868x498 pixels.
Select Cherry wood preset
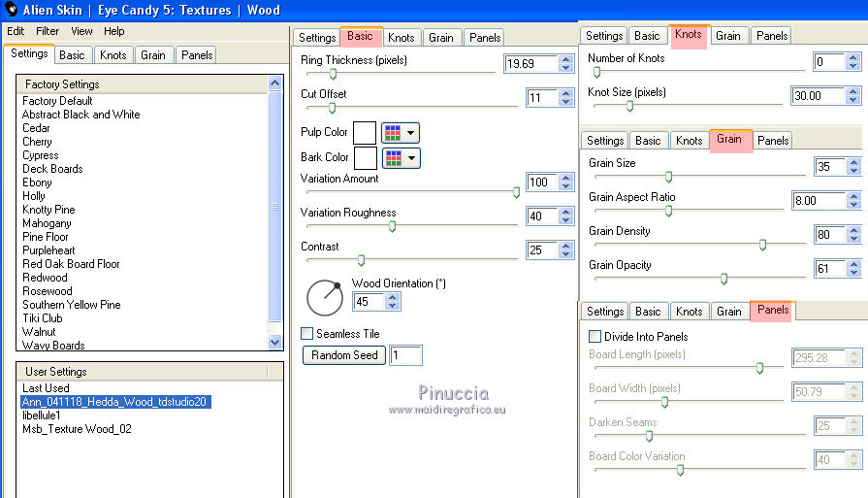pos(37,142)
